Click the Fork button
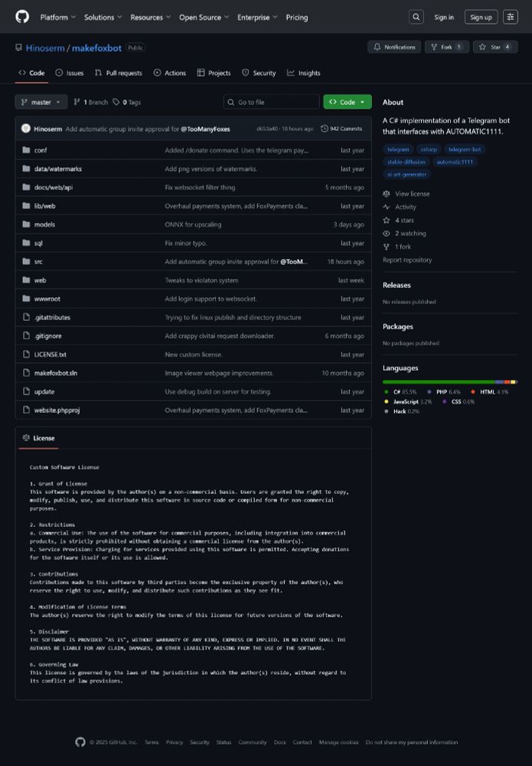The image size is (532, 766). point(447,47)
